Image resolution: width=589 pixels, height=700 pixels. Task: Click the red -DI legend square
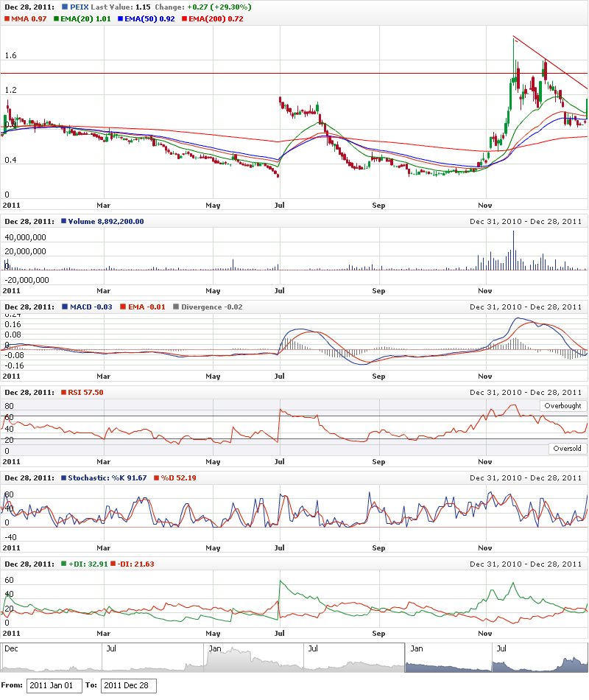(113, 564)
